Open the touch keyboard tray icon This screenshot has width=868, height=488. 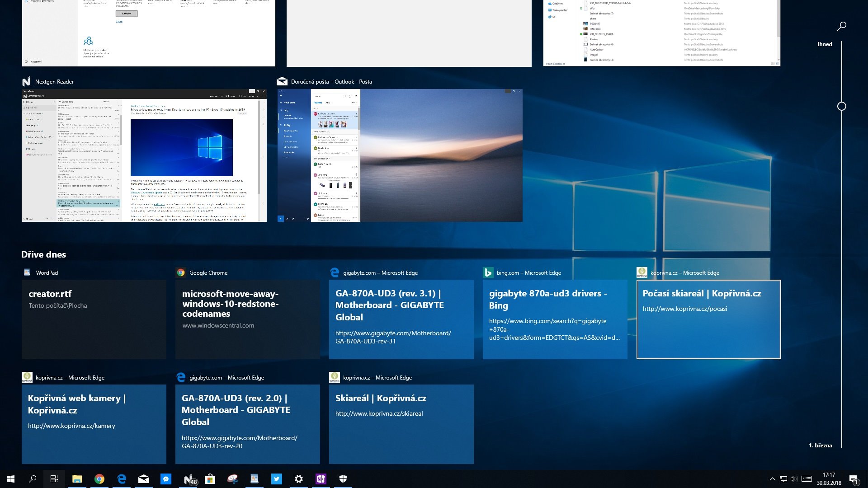(x=807, y=479)
